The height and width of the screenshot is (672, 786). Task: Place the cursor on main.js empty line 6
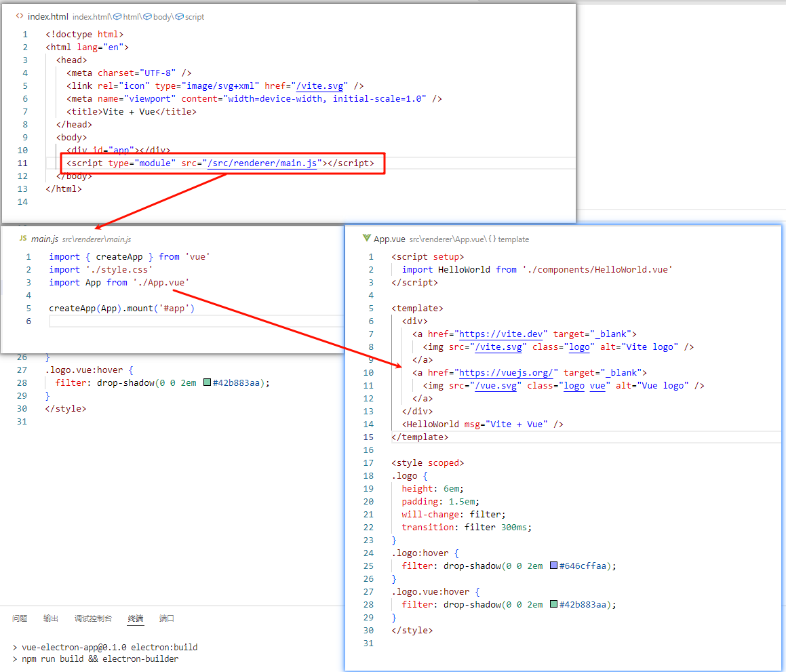pyautogui.click(x=190, y=321)
